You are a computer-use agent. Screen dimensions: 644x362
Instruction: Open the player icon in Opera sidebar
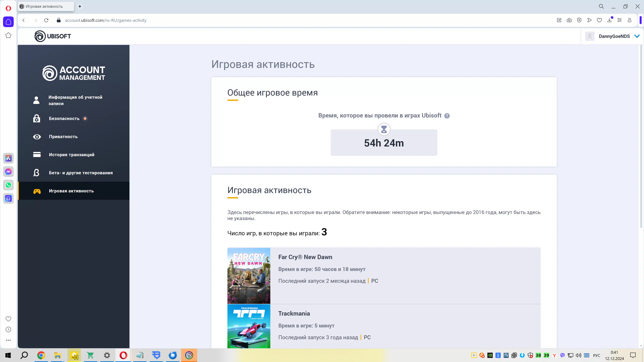8,199
